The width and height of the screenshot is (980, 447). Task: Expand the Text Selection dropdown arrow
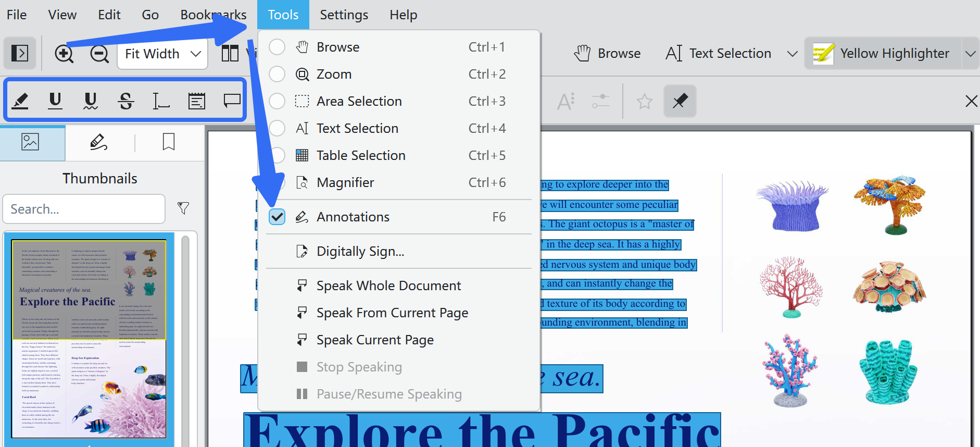(x=793, y=53)
